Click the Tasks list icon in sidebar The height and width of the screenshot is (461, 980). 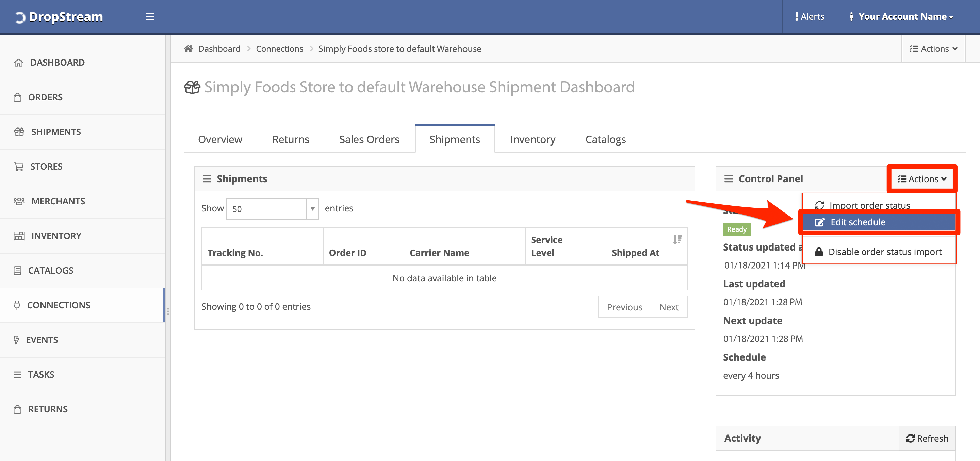coord(17,375)
